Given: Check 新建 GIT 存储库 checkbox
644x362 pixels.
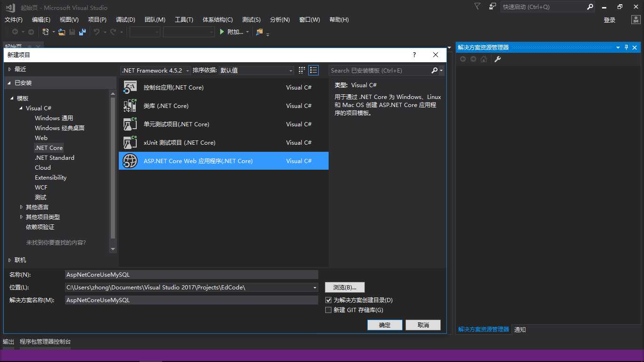Looking at the screenshot, I should pos(329,310).
